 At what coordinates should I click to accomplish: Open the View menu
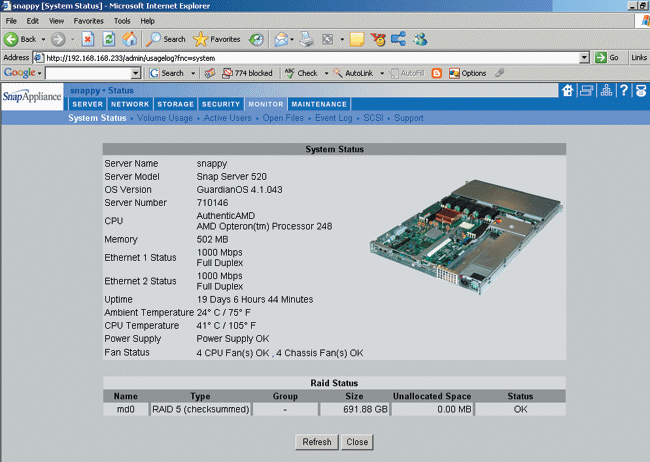[x=56, y=21]
